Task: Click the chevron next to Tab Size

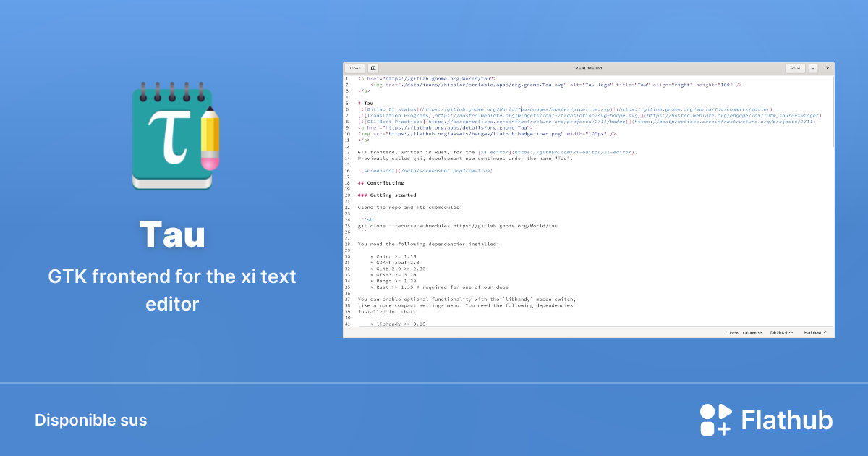Action: coord(791,332)
